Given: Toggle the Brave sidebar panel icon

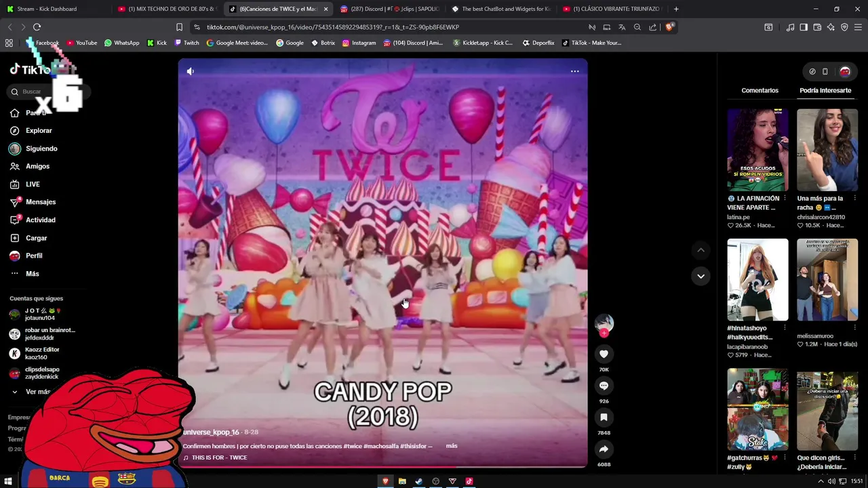Looking at the screenshot, I should pyautogui.click(x=804, y=27).
